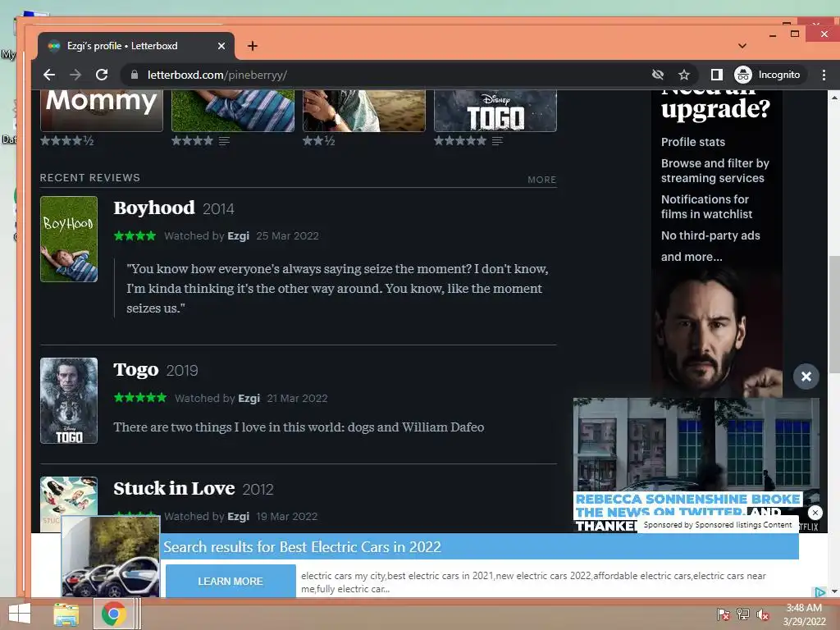Open the Windows Start button
This screenshot has height=630, width=840.
(x=20, y=614)
